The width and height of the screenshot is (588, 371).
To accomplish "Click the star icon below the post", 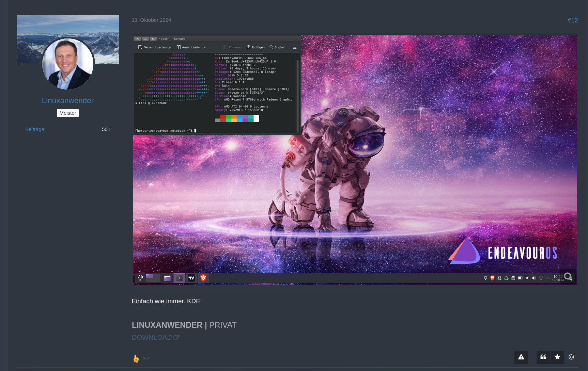I will [557, 357].
